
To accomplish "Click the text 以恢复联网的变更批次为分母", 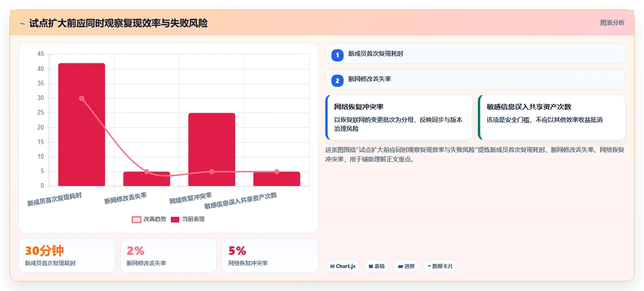I will 375,120.
